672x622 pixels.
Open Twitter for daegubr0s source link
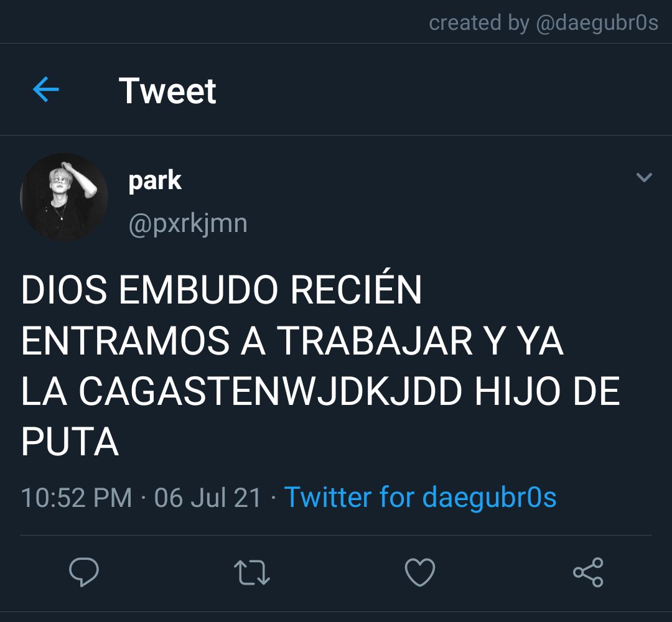tap(420, 498)
